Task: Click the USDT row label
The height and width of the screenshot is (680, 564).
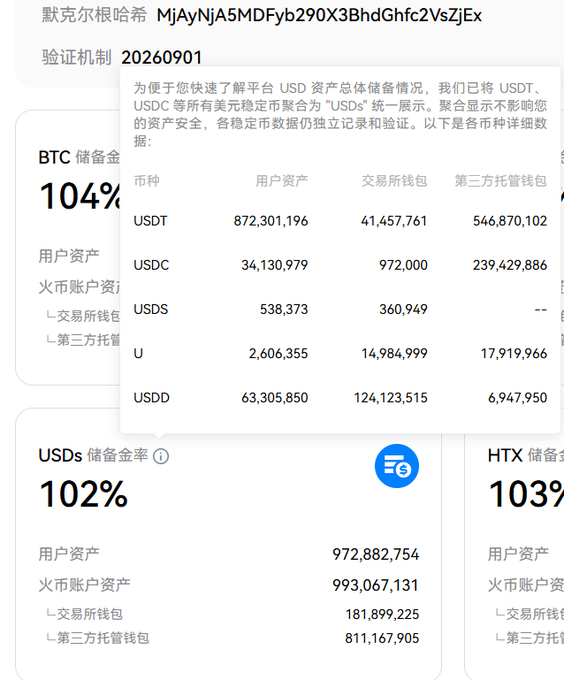Action: tap(150, 221)
